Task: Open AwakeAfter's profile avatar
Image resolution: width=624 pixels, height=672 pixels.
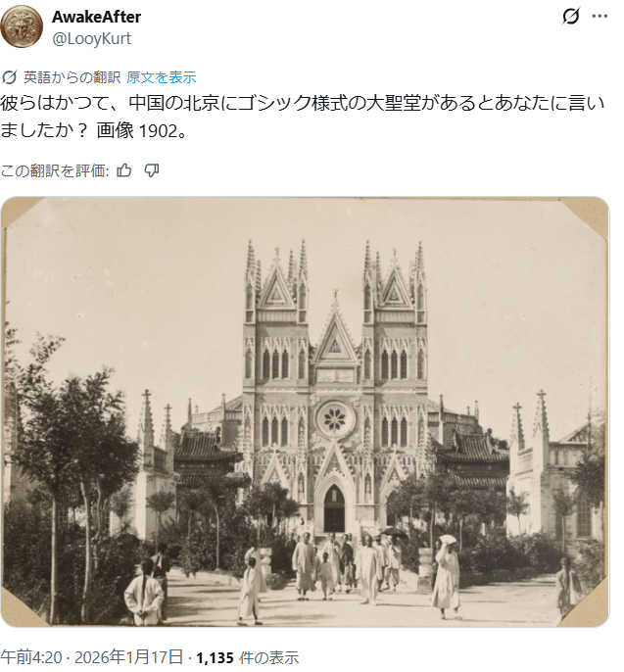Action: pos(22,26)
